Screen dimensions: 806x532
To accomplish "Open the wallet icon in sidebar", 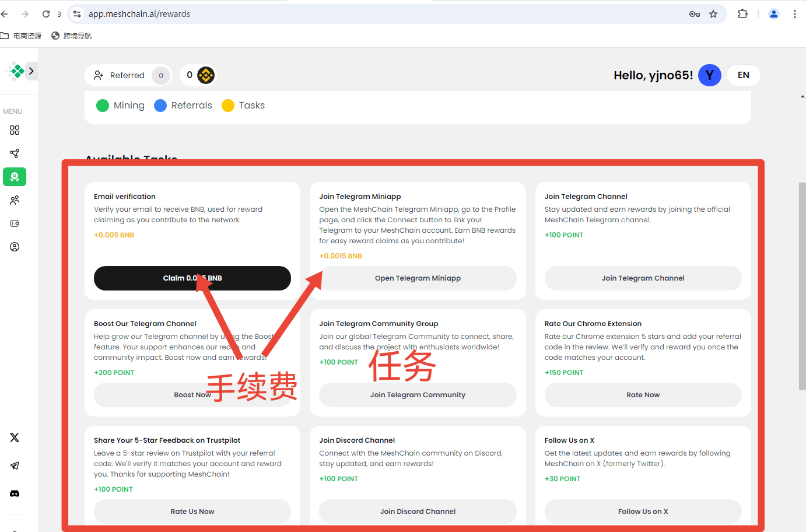I will coord(15,223).
